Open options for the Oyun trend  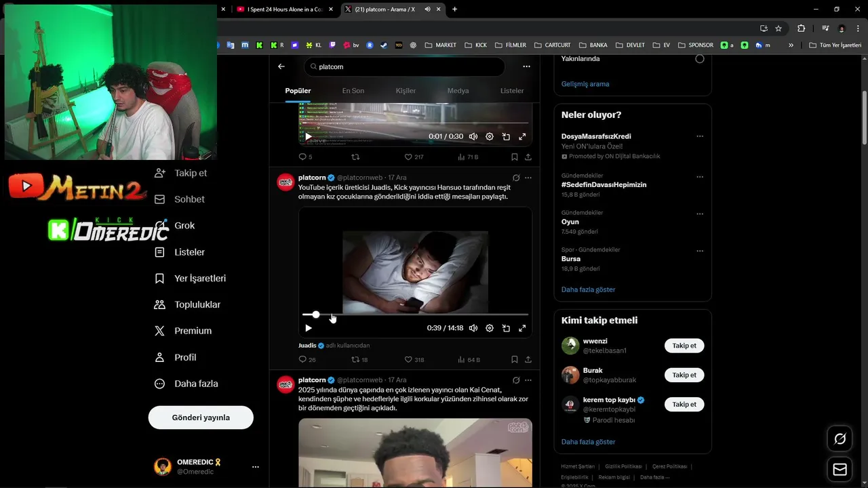point(700,213)
